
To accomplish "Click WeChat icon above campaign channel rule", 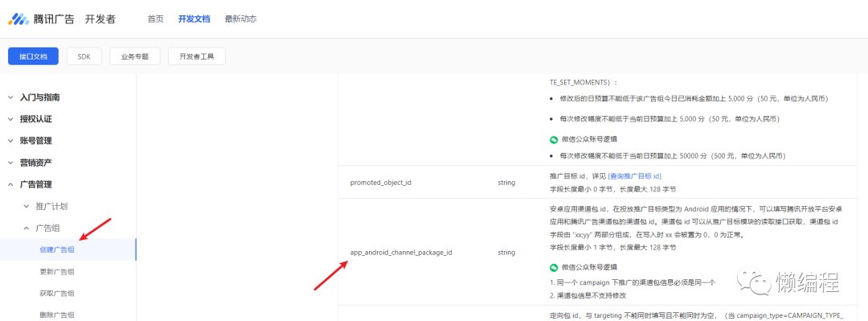I will (554, 267).
